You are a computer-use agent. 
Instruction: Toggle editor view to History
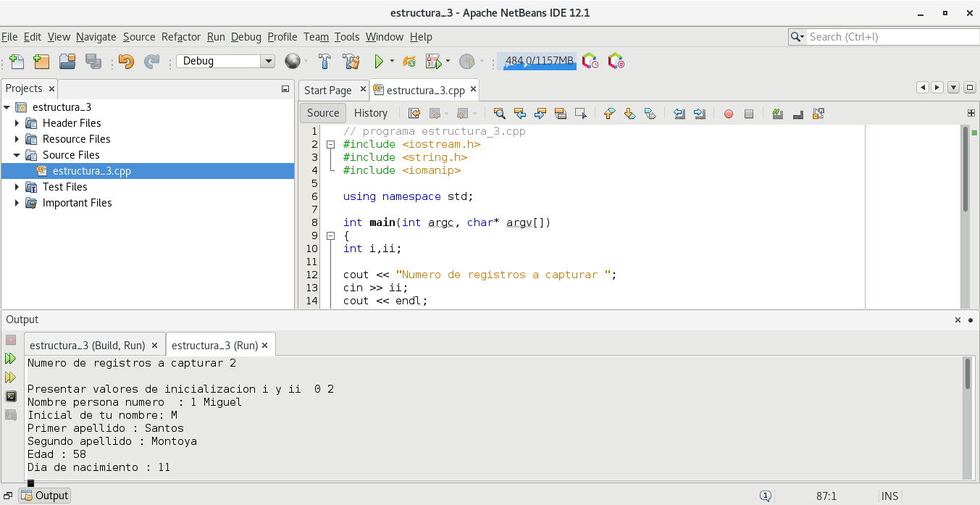[370, 113]
